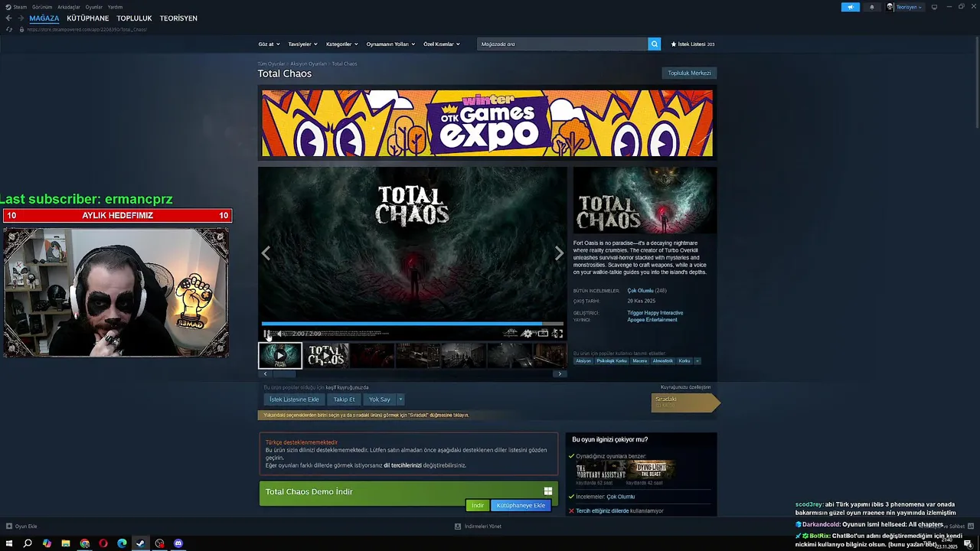Switch to KÜTÜPHANE tab
980x551 pixels.
pyautogui.click(x=88, y=18)
